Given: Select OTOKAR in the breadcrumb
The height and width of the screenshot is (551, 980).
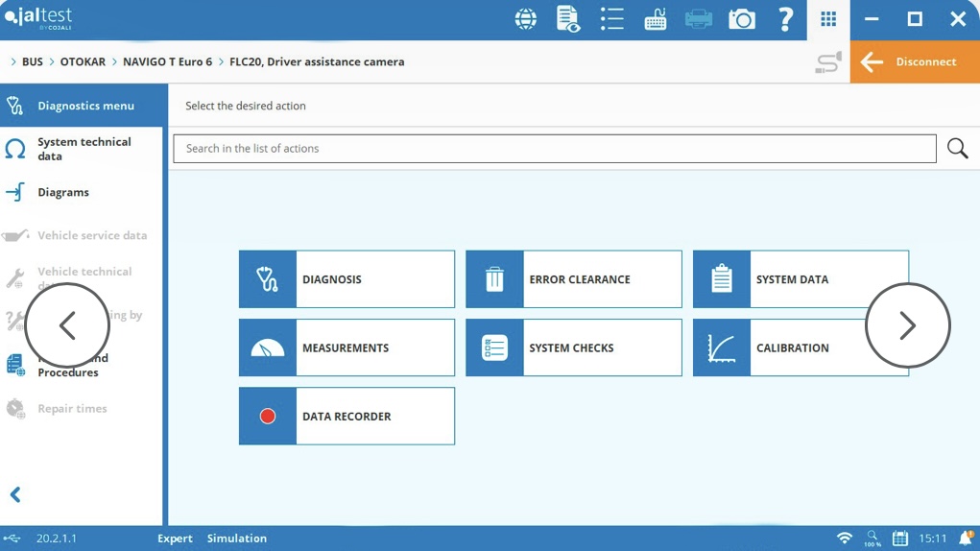Looking at the screenshot, I should pyautogui.click(x=83, y=61).
